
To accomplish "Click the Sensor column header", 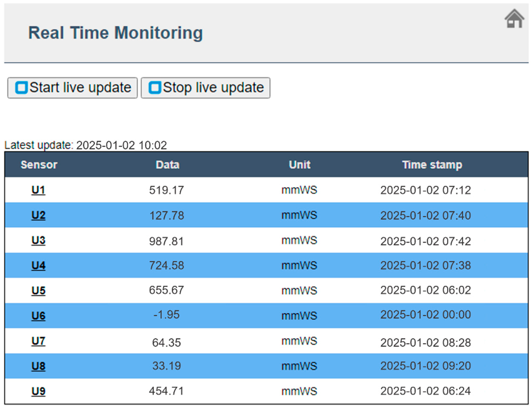I will (39, 165).
